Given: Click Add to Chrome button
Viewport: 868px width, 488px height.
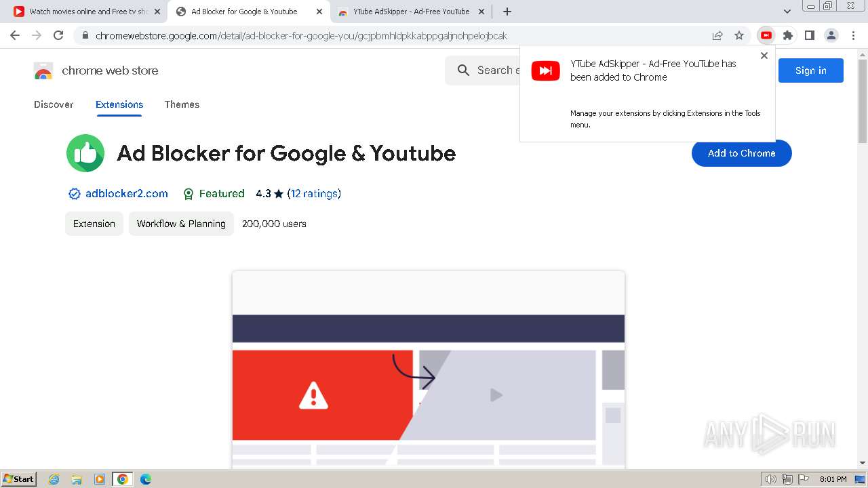Looking at the screenshot, I should (x=741, y=153).
